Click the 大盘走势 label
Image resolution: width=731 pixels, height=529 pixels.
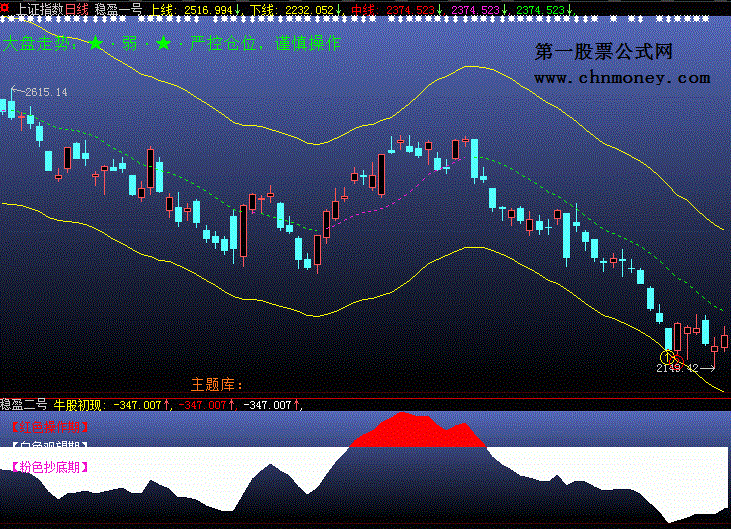(x=37, y=43)
